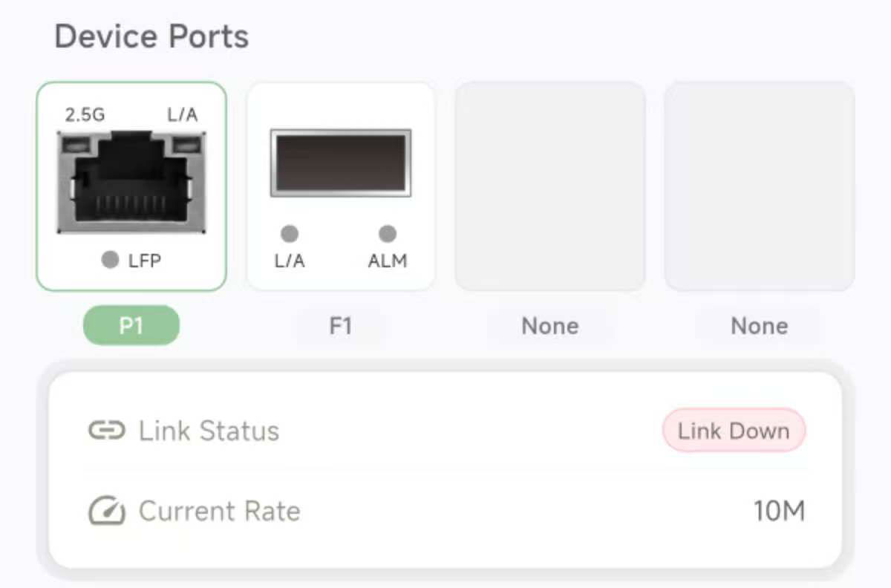The width and height of the screenshot is (891, 588).
Task: Click the right LED on RJ45 port
Action: coord(188,146)
